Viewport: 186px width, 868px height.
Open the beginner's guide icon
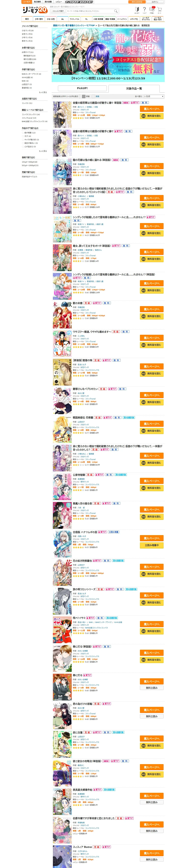137,10
